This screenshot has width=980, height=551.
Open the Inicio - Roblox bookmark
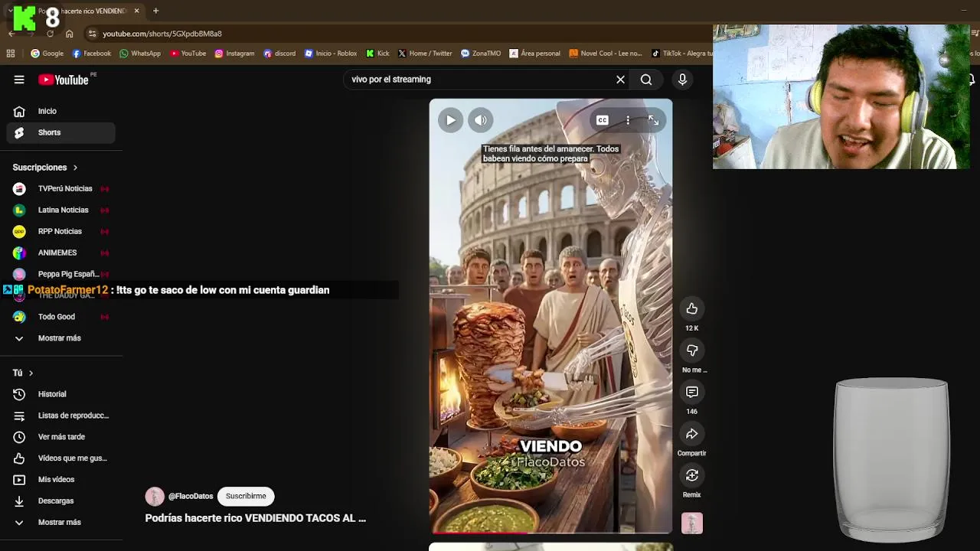pos(331,54)
